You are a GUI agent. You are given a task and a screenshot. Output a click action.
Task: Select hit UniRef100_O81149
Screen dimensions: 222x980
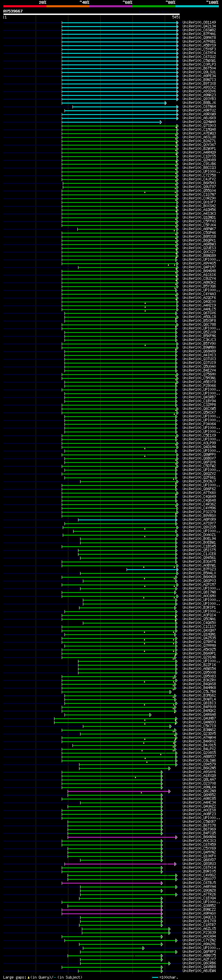199,23
